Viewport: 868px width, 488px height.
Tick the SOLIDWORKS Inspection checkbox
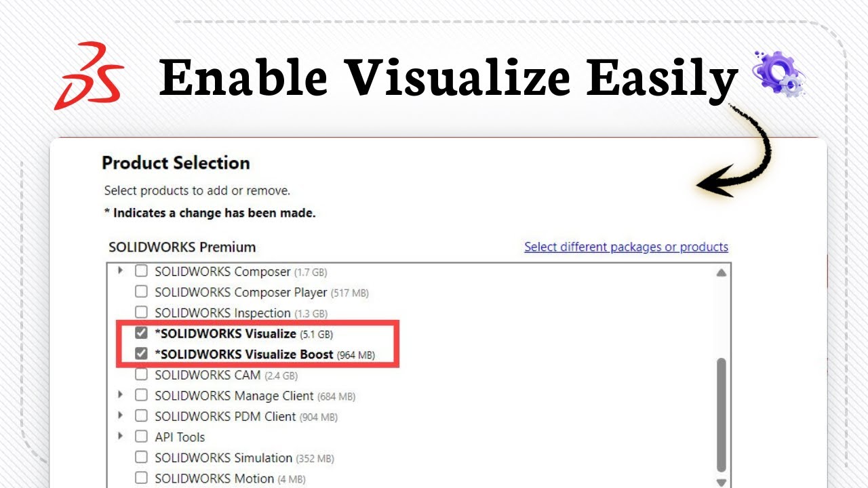(x=141, y=312)
